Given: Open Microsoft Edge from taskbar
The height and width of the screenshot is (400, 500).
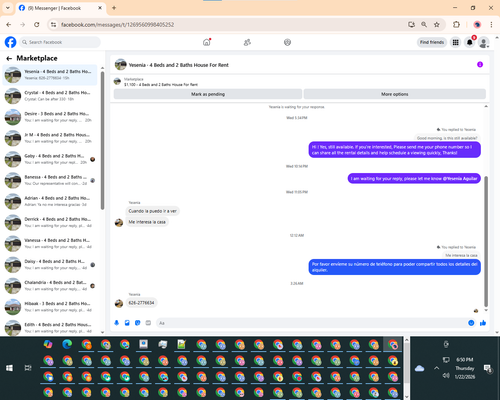Looking at the screenshot, I should [x=67, y=344].
